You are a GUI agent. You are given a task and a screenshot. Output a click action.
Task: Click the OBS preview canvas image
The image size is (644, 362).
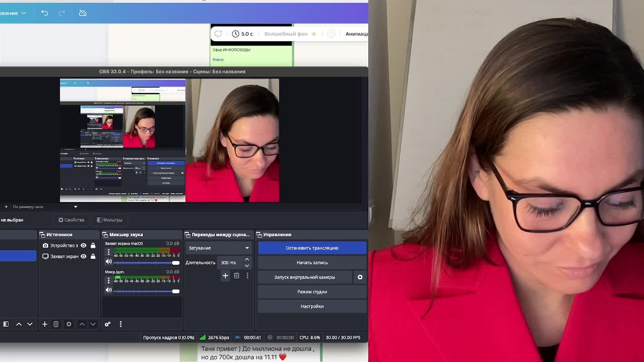click(170, 140)
